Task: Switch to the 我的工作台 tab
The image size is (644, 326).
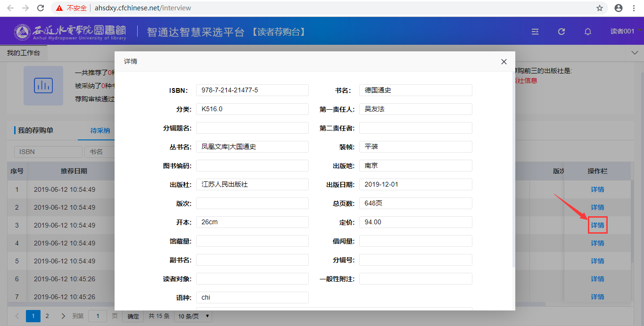Action: tap(24, 53)
